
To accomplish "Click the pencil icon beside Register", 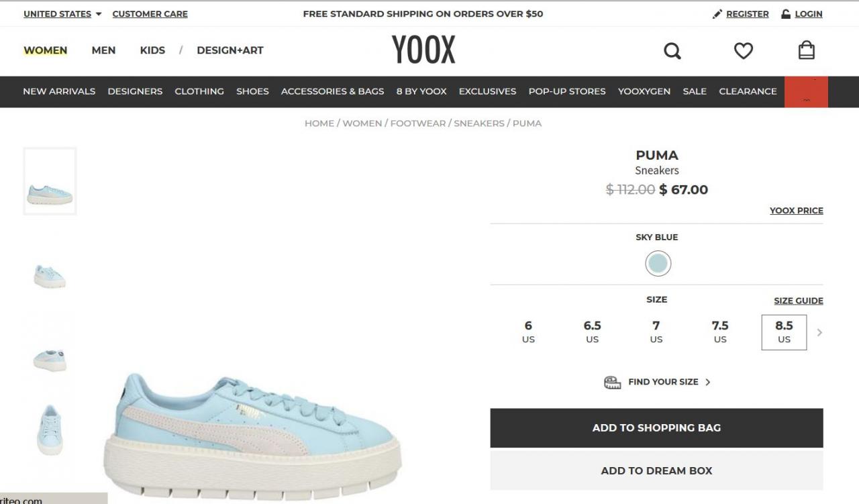I will pyautogui.click(x=717, y=14).
